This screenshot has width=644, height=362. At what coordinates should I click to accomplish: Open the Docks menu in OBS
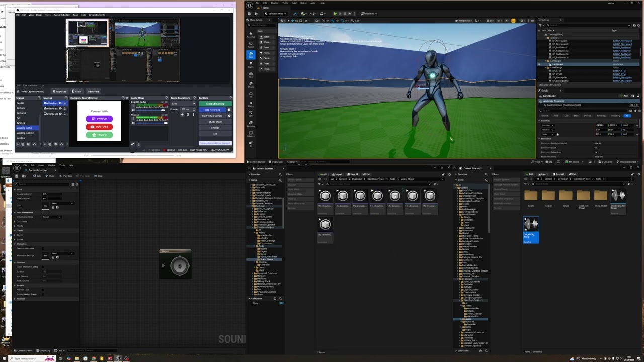pyautogui.click(x=39, y=15)
